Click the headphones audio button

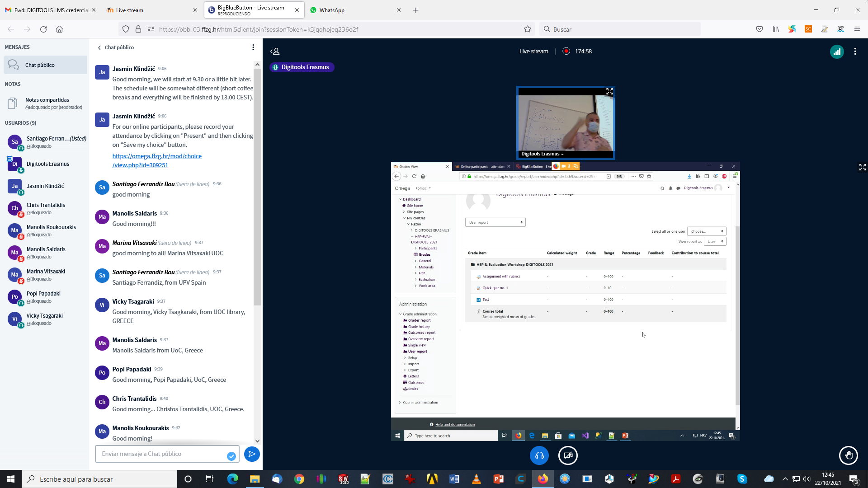[x=539, y=455]
